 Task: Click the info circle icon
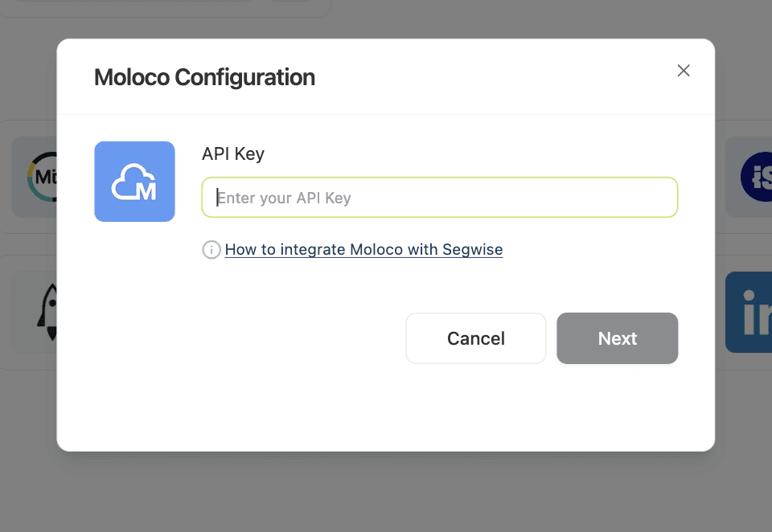pyautogui.click(x=211, y=250)
